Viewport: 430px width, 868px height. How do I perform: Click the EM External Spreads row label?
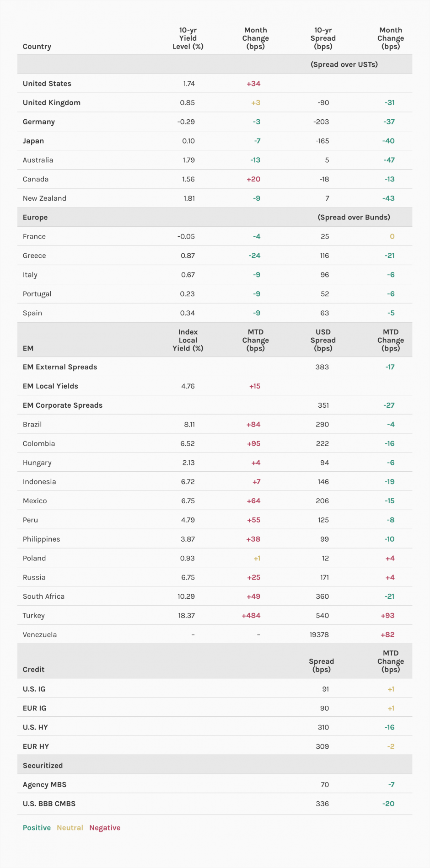click(x=60, y=367)
